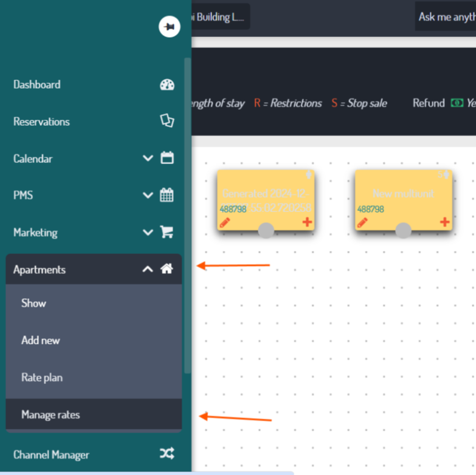Click plus on Generated 2024-12 card

coord(307,222)
